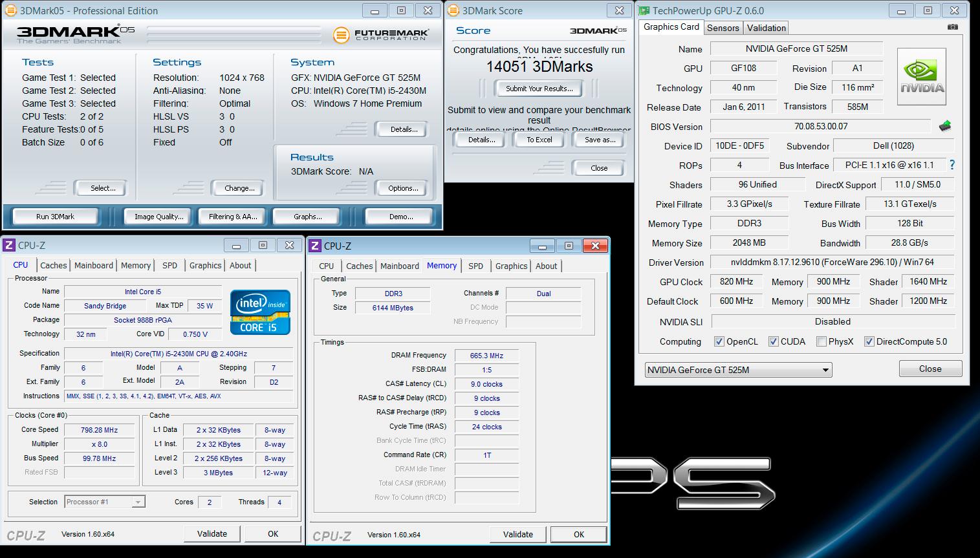Click the NVIDIA logo in GPU-Z
Viewport: 980px width, 558px height.
point(922,76)
